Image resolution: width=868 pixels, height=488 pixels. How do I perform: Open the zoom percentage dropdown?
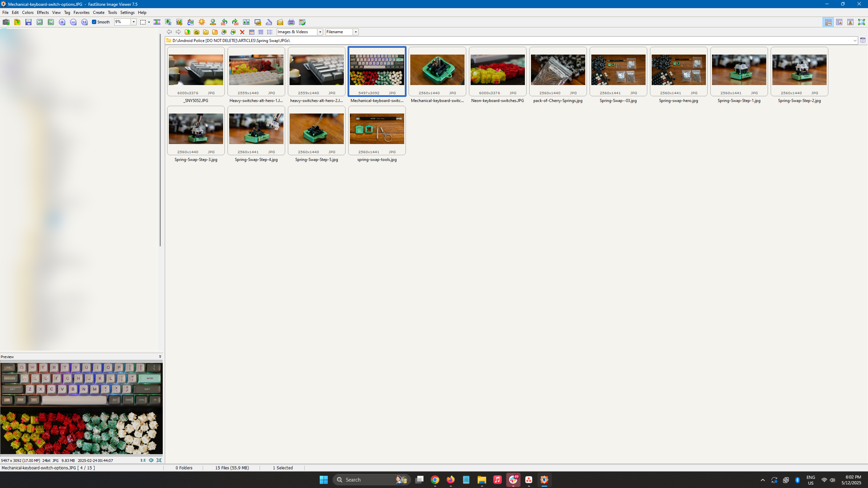click(134, 22)
